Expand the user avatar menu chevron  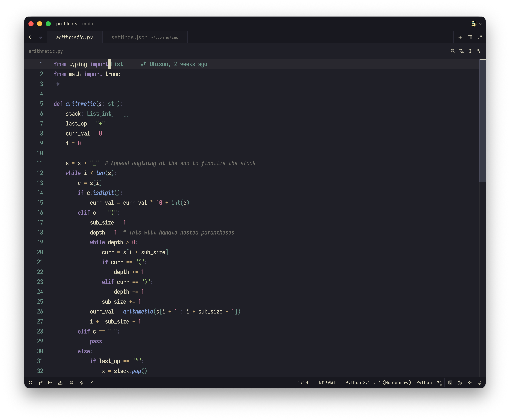point(480,24)
